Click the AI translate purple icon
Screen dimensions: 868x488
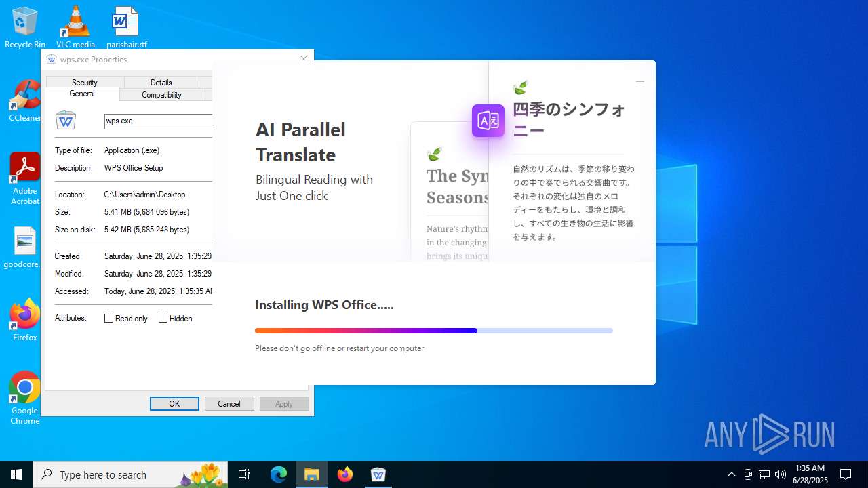coord(488,121)
